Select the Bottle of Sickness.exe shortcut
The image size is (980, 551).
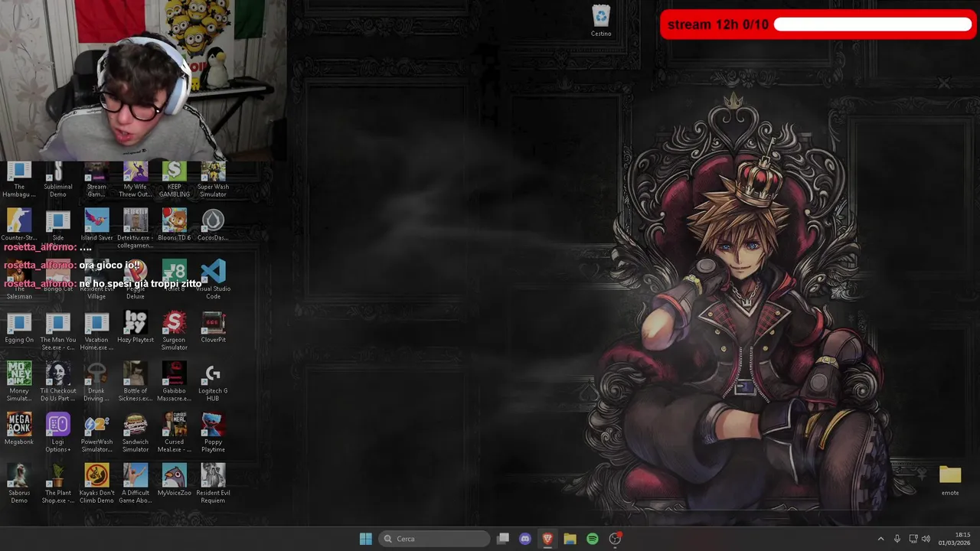(136, 382)
